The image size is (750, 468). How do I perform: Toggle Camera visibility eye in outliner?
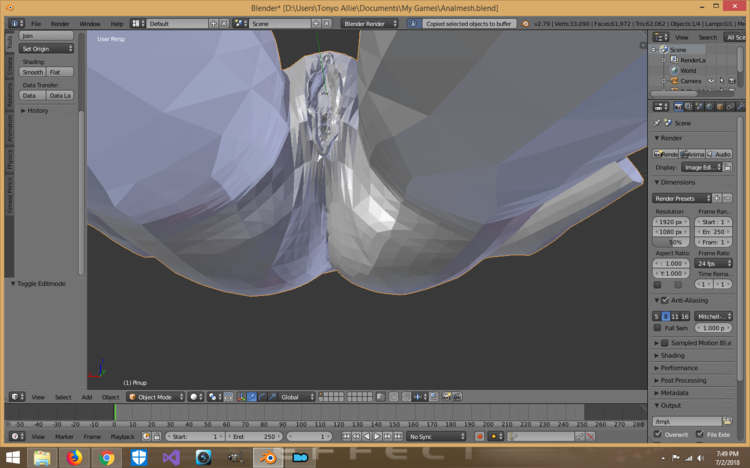[x=711, y=81]
